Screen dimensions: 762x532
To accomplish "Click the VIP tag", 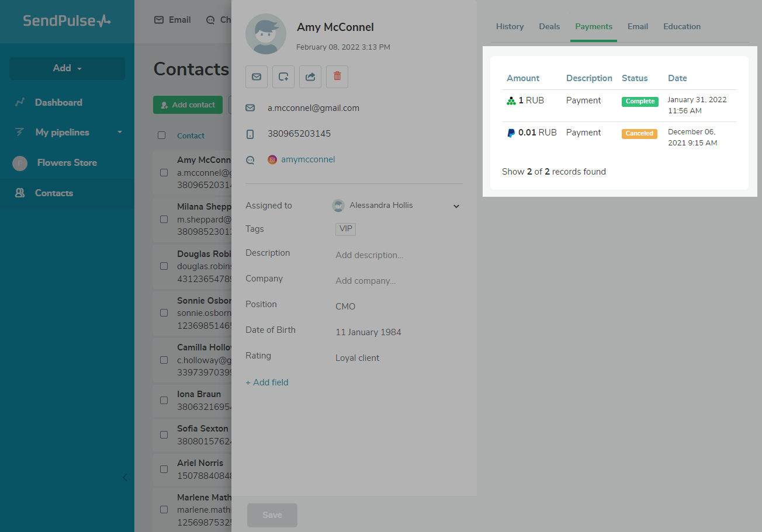I will (345, 229).
